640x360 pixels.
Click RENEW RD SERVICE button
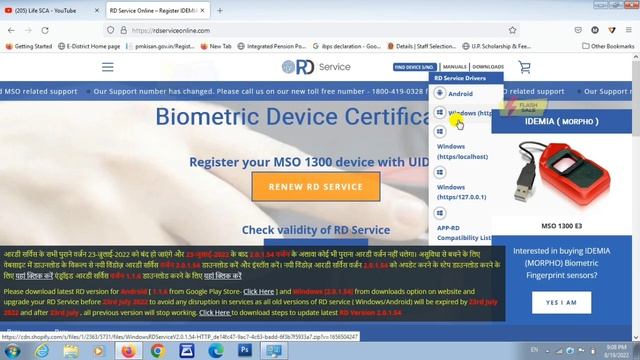click(316, 187)
